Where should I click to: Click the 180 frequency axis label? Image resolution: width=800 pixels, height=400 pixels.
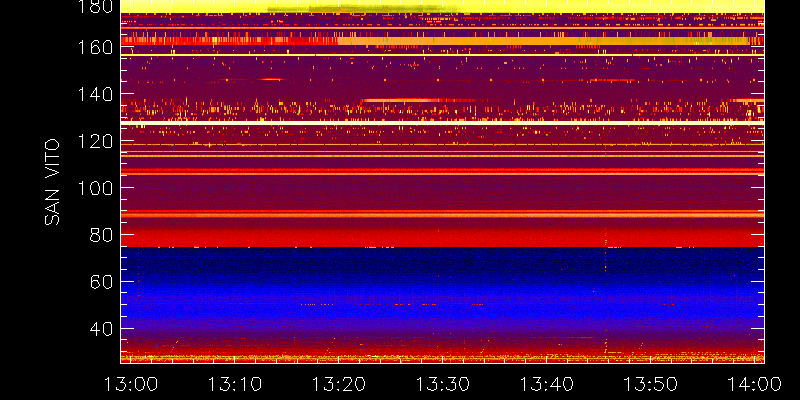pos(95,7)
